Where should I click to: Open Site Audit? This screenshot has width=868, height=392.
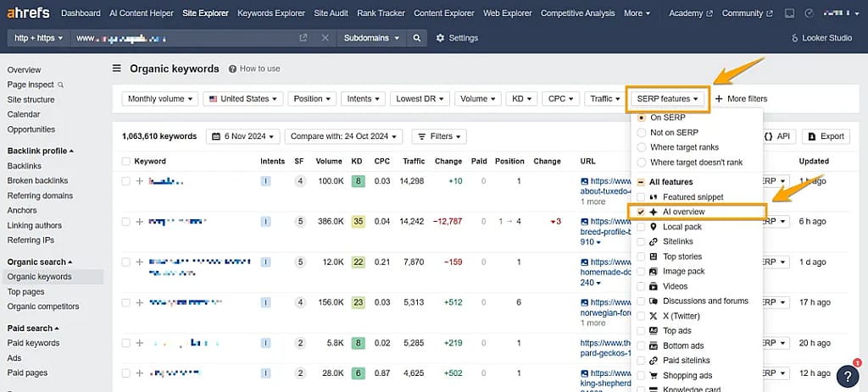(x=331, y=13)
